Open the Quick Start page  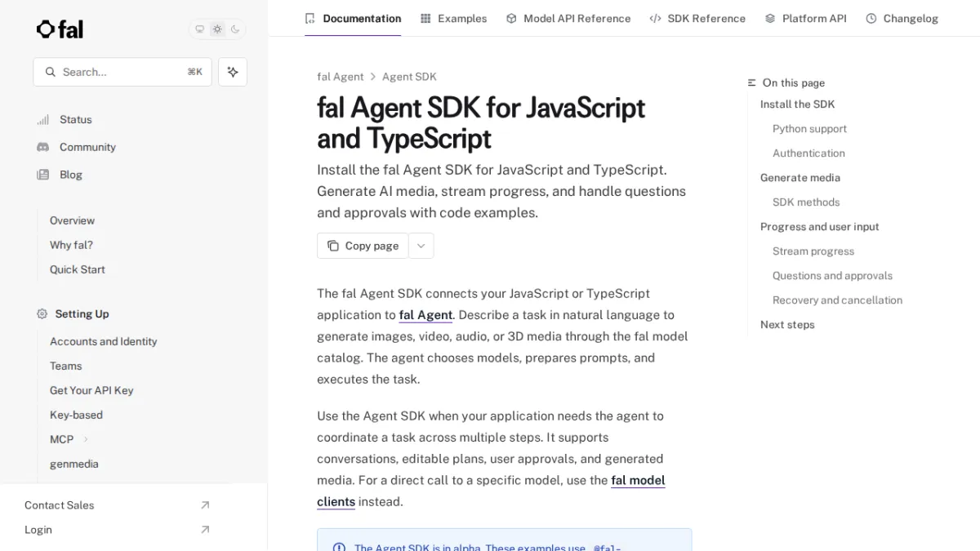click(x=78, y=269)
